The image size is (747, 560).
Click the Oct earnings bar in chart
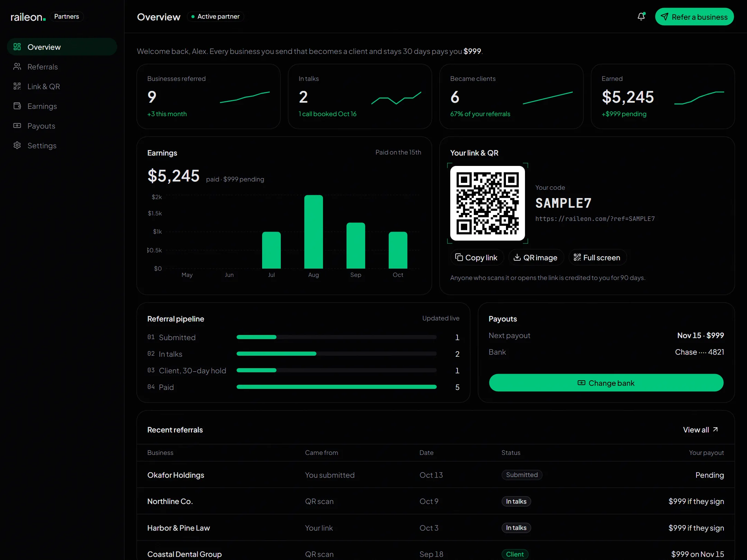click(398, 250)
